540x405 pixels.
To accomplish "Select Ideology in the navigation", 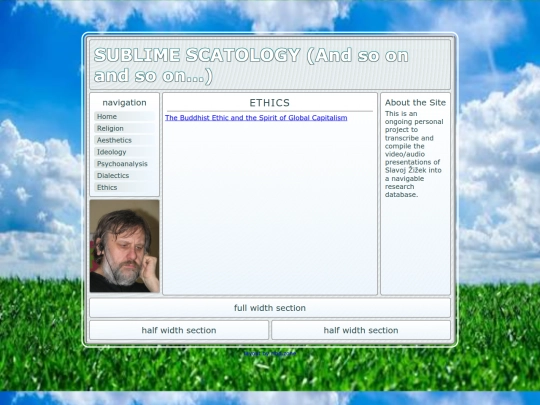I will [124, 152].
